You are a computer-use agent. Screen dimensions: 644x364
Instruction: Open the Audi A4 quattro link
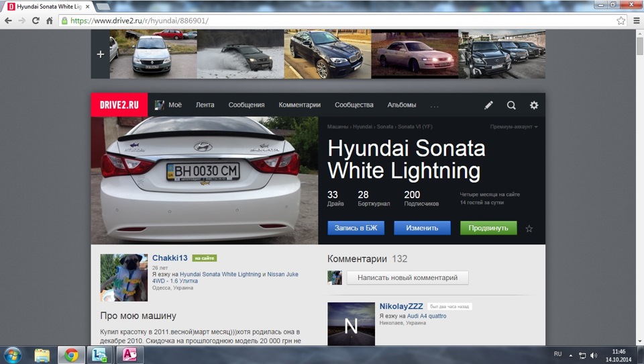coord(427,316)
